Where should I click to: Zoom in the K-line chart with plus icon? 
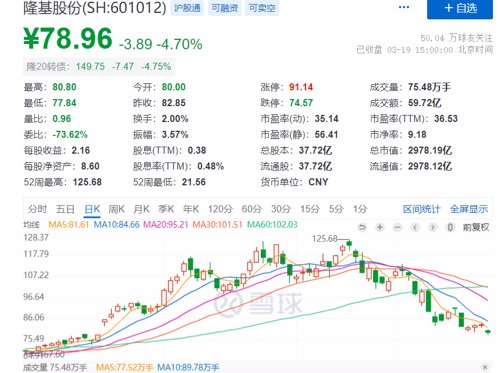click(x=380, y=227)
